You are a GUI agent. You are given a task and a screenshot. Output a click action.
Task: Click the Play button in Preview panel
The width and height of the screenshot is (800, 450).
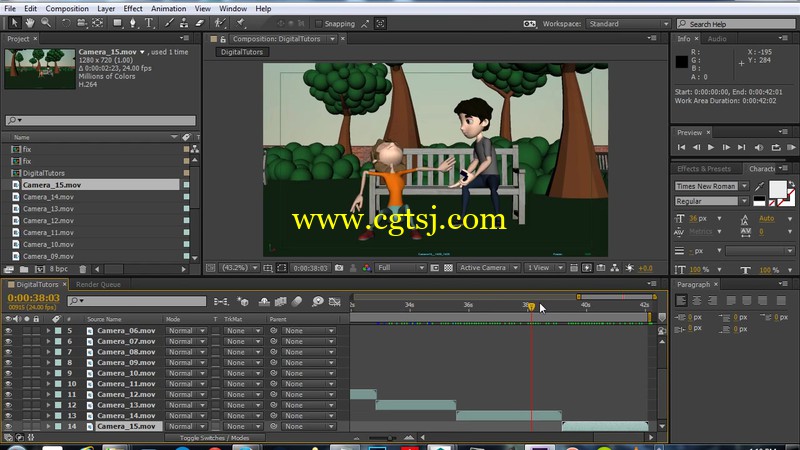(x=711, y=147)
